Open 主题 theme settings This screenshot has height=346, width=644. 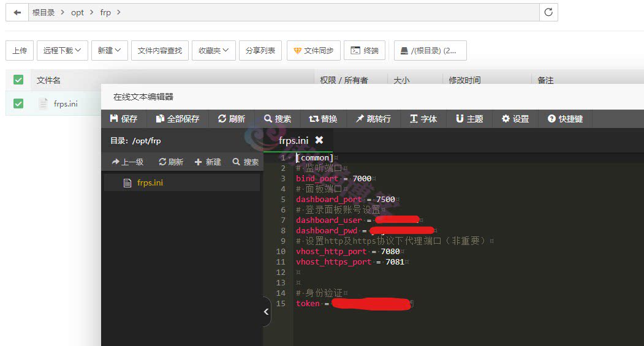pos(469,119)
